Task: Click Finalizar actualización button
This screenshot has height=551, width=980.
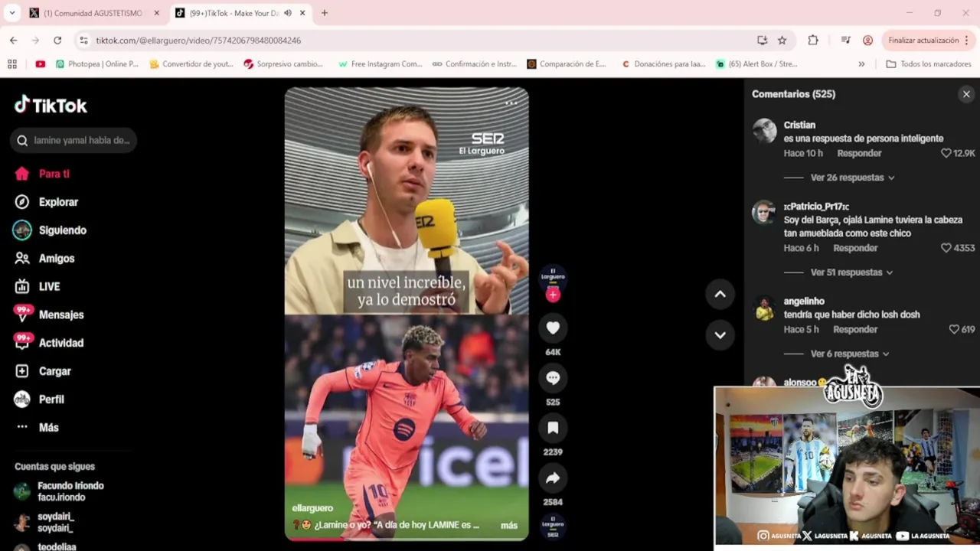Action: click(x=929, y=40)
